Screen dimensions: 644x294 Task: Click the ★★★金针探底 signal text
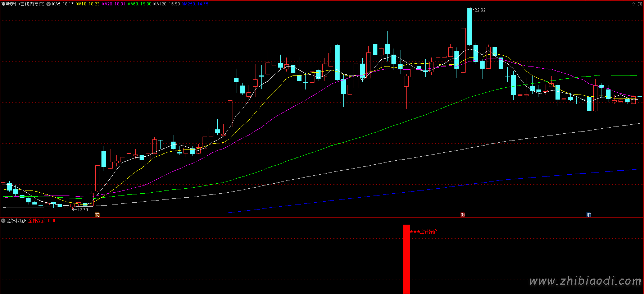click(x=424, y=232)
